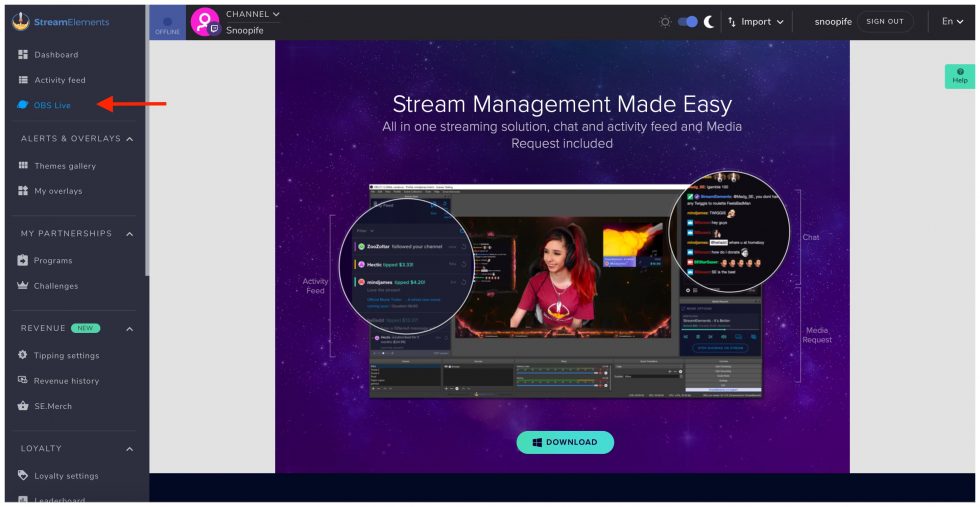Collapse the LOYALTY section

coord(130,449)
